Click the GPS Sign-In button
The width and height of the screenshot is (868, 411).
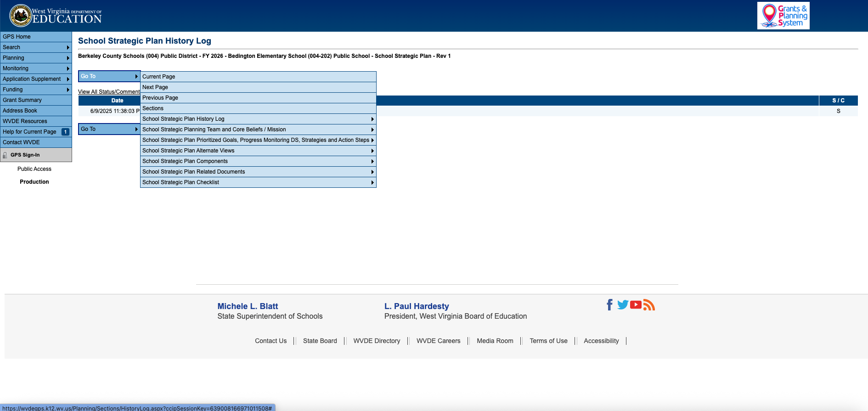(x=36, y=155)
